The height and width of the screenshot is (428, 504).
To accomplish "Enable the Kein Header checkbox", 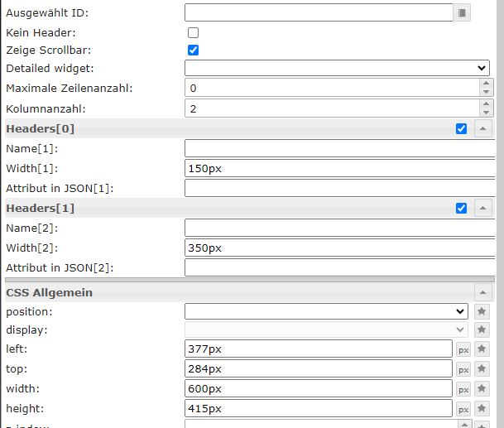I will 194,33.
